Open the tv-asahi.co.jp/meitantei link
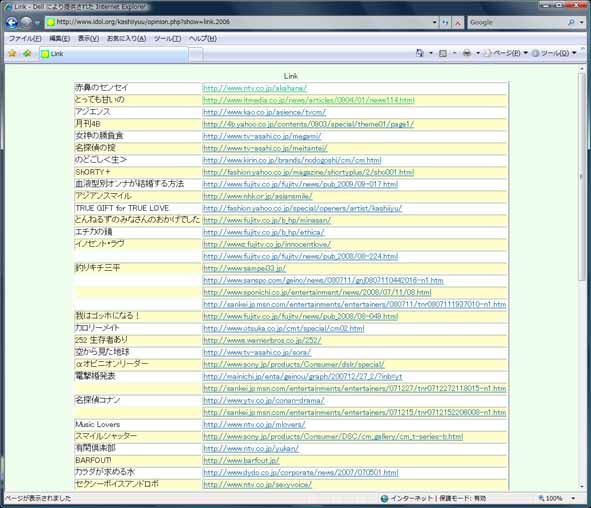 (265, 148)
